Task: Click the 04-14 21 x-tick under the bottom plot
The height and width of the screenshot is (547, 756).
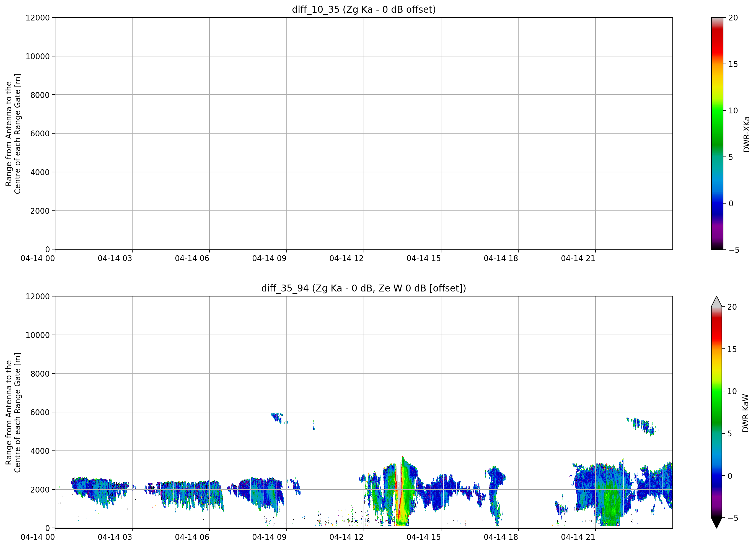Action: pyautogui.click(x=578, y=537)
